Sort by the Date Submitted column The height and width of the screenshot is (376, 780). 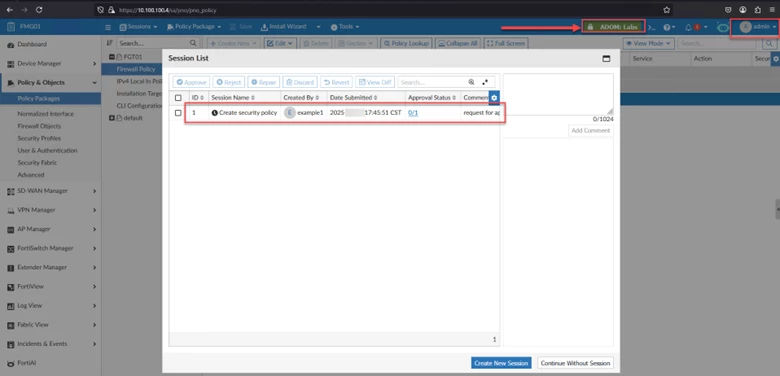point(354,98)
